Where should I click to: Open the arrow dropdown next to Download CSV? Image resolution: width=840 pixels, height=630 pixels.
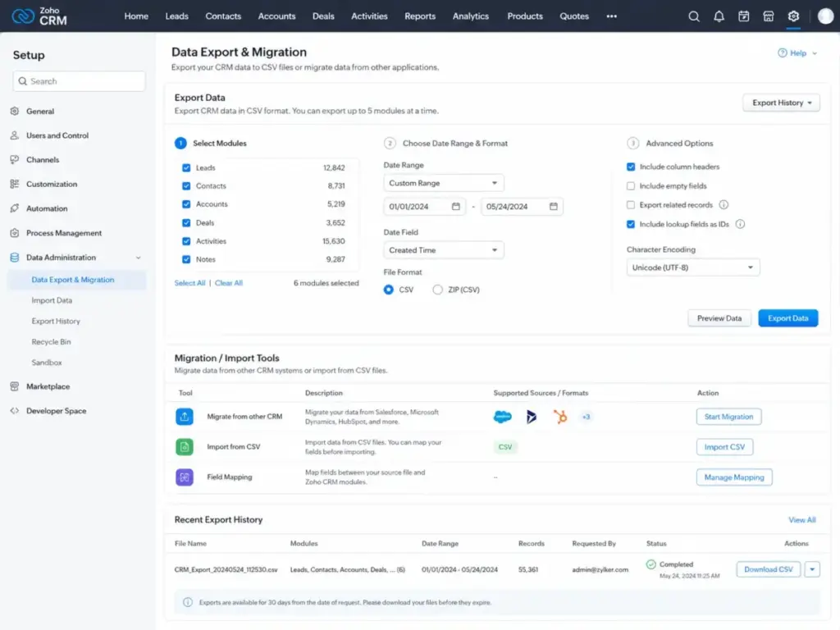tap(812, 569)
